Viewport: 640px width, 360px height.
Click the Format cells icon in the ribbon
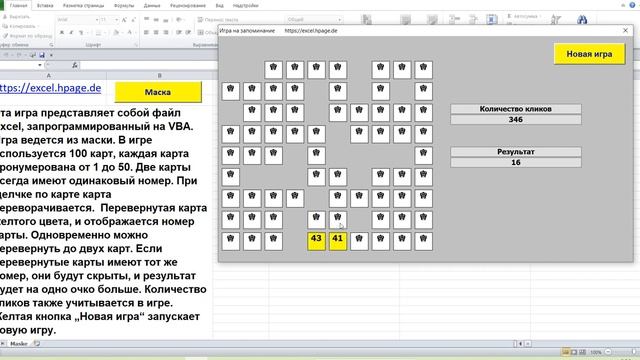(492, 19)
